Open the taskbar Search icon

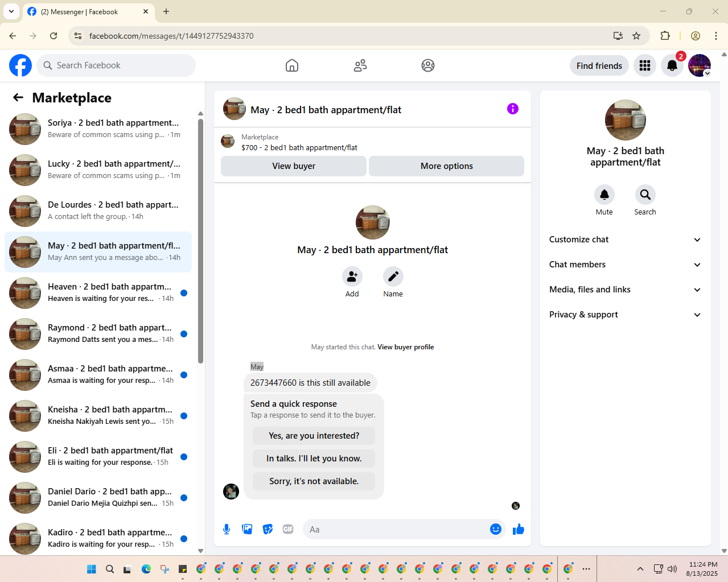(x=110, y=569)
